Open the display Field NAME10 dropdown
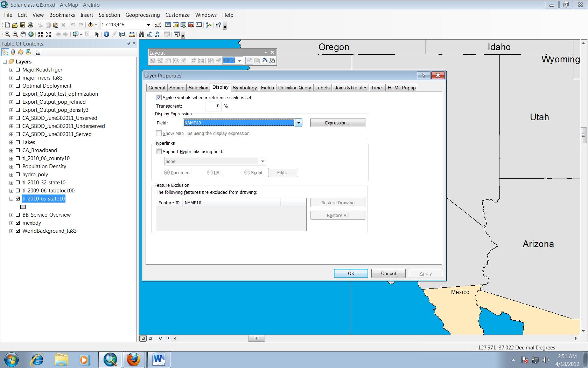The width and height of the screenshot is (588, 368). pos(299,123)
